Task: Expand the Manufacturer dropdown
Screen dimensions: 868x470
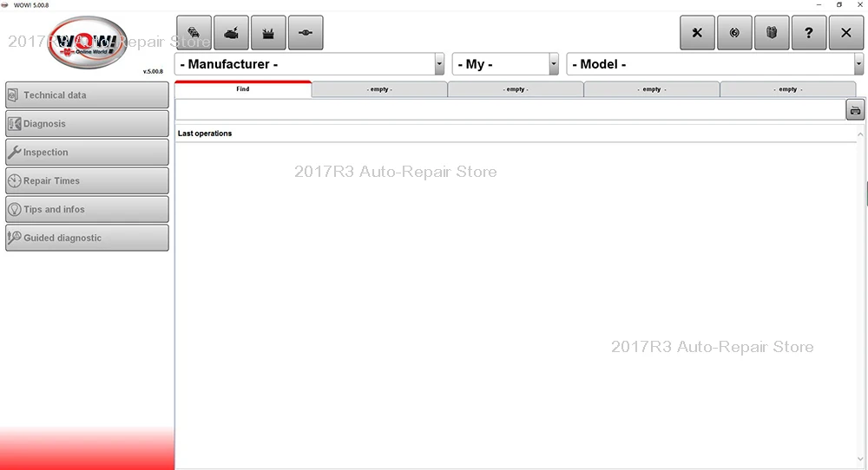Action: (x=439, y=64)
